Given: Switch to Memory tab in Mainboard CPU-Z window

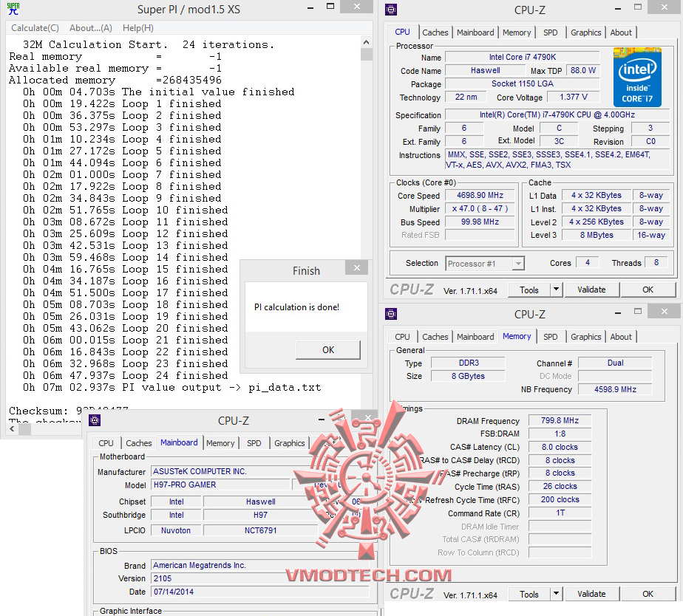Looking at the screenshot, I should click(x=220, y=443).
